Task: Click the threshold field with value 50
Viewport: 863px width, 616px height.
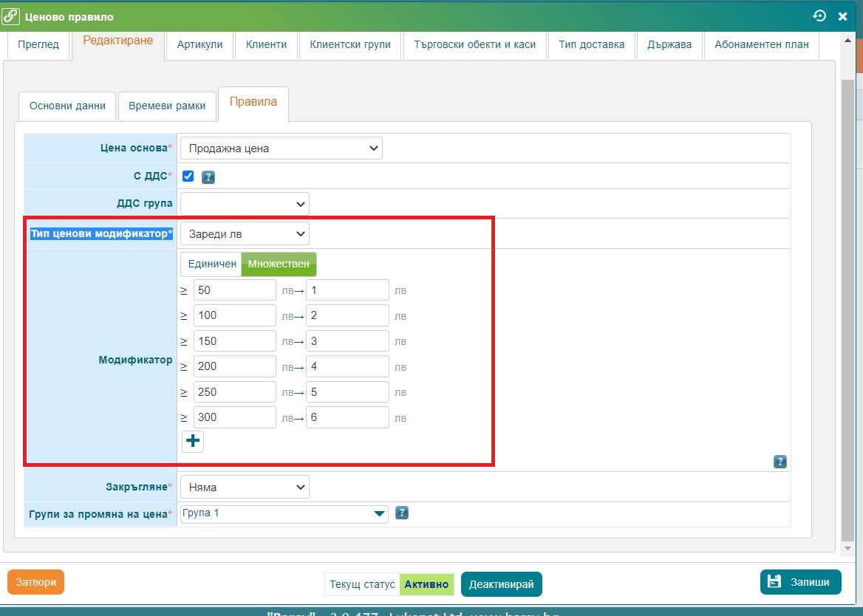Action: pos(234,290)
